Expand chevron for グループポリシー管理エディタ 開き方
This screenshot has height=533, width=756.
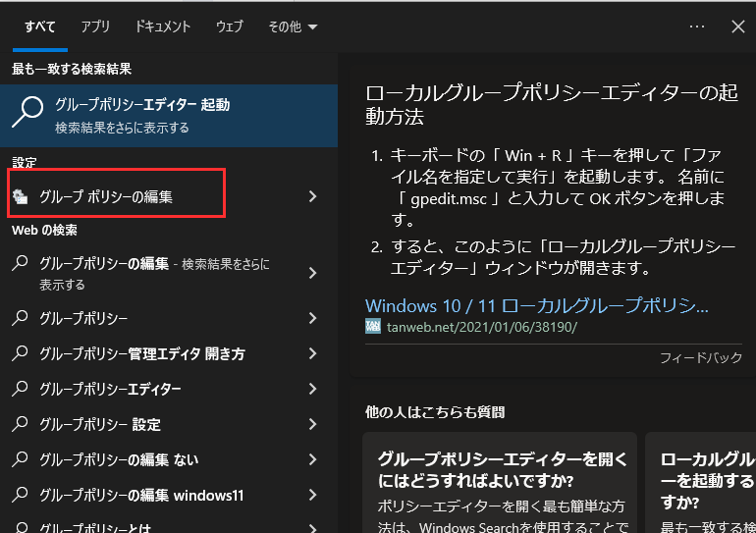click(312, 353)
